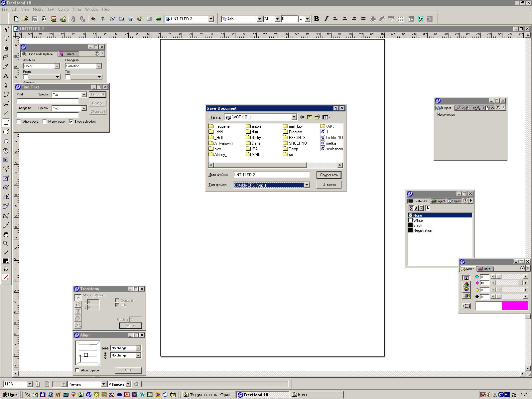Select the Ellipse tool

[x=6, y=141]
